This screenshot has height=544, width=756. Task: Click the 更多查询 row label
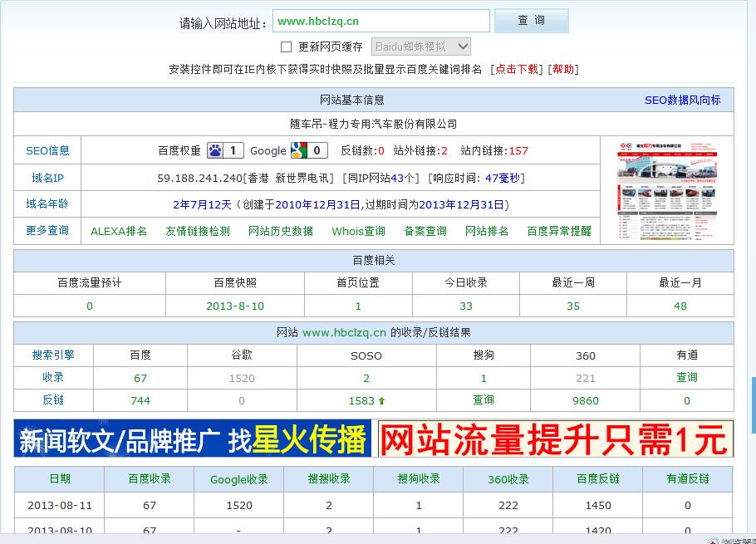[x=47, y=231]
